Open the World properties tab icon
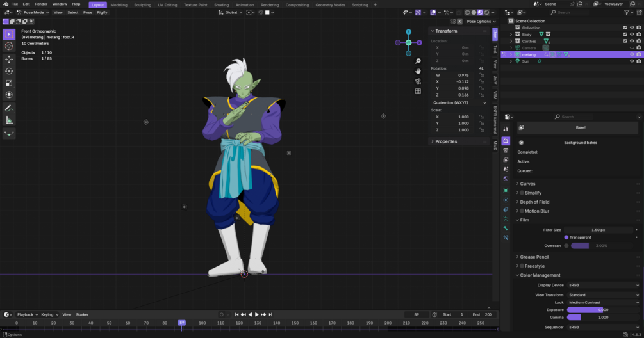The height and width of the screenshot is (338, 644). tap(506, 179)
